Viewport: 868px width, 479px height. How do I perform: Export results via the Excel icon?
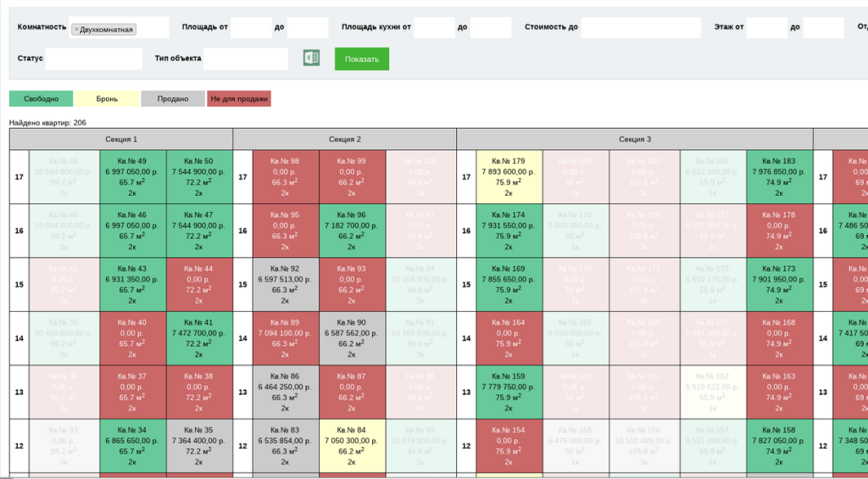point(311,58)
